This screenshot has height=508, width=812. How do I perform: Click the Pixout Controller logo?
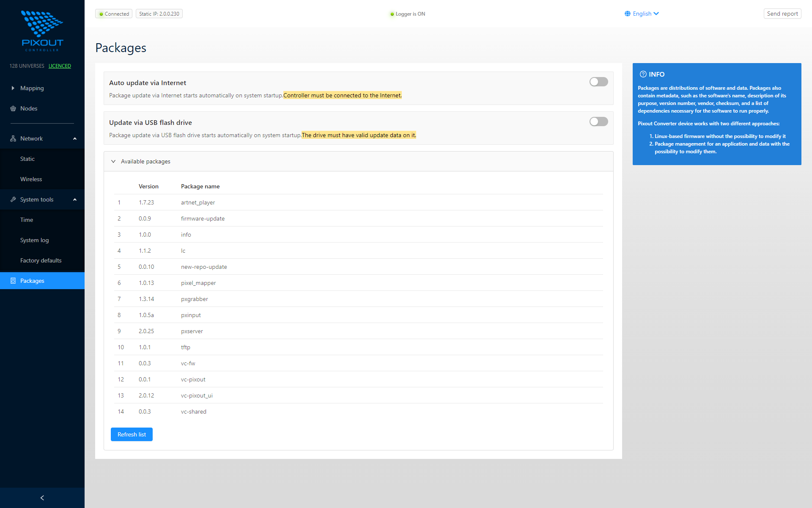point(42,30)
